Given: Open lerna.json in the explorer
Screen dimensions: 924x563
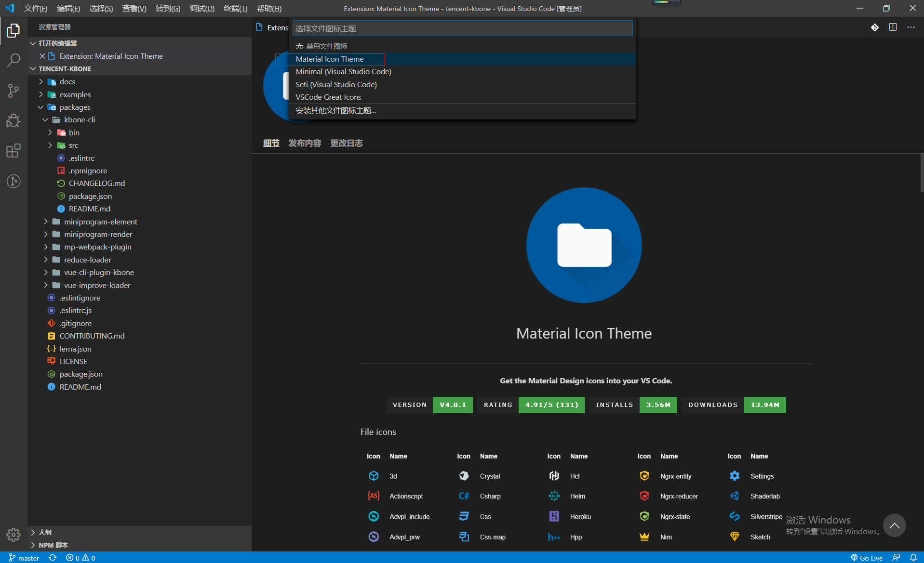Looking at the screenshot, I should tap(75, 349).
